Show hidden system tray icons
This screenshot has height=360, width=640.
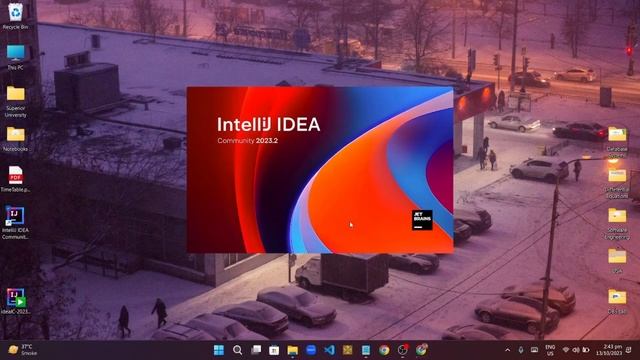click(x=507, y=350)
